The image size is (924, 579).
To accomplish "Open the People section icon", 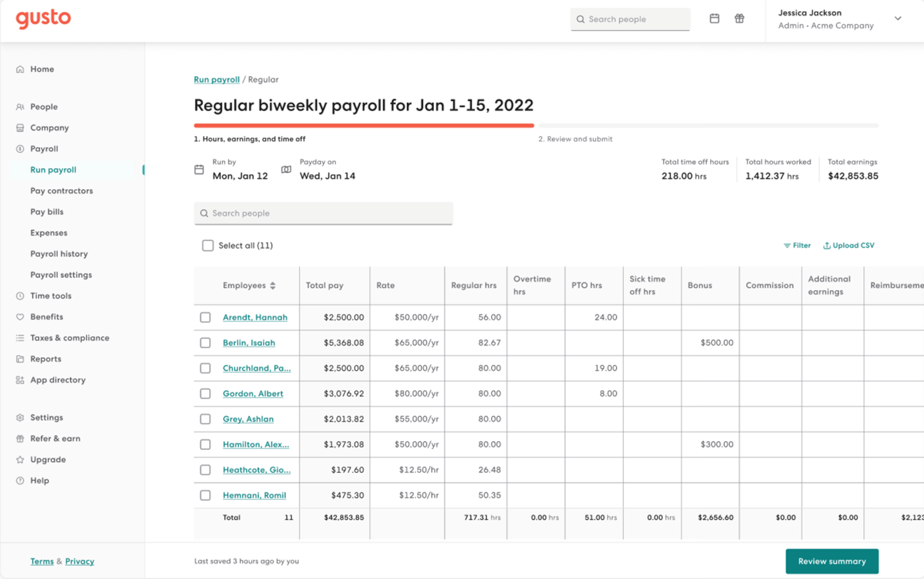I will [x=19, y=106].
